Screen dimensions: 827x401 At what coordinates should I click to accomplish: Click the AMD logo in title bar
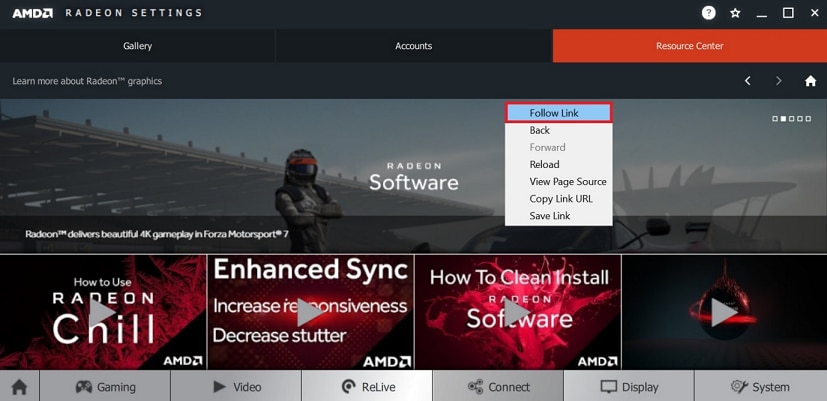point(32,13)
